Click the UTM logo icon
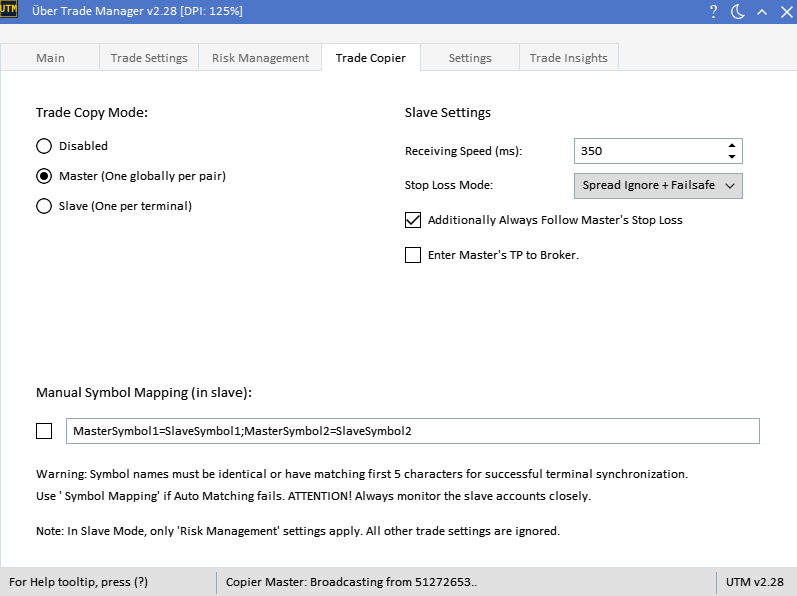Image resolution: width=797 pixels, height=596 pixels. 9,11
